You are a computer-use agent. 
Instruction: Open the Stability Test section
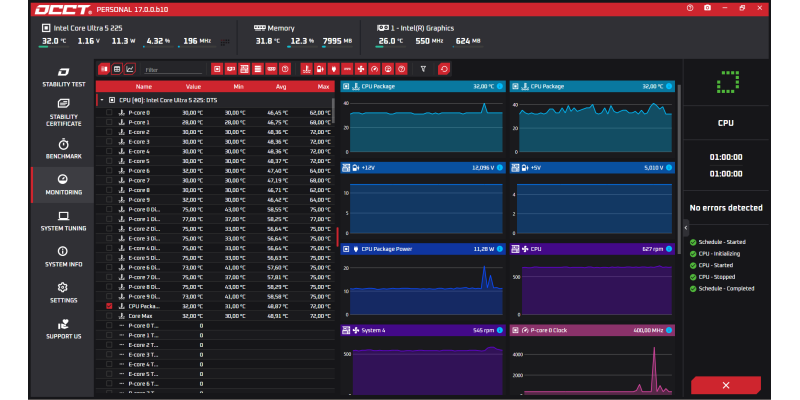[64, 77]
